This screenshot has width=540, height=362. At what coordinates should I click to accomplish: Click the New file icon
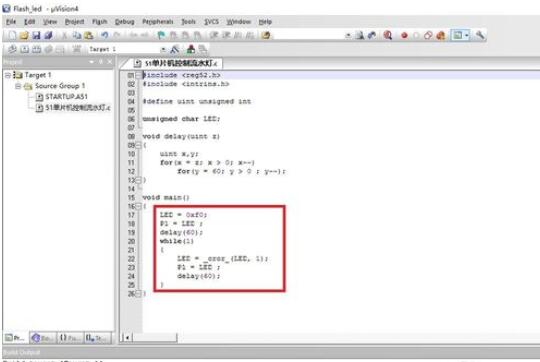(x=12, y=35)
